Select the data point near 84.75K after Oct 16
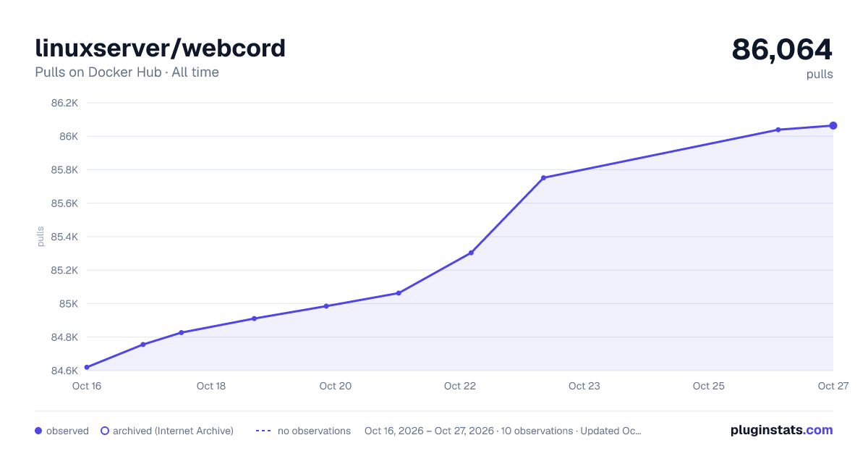Screen dimensions: 868x456 pos(143,345)
